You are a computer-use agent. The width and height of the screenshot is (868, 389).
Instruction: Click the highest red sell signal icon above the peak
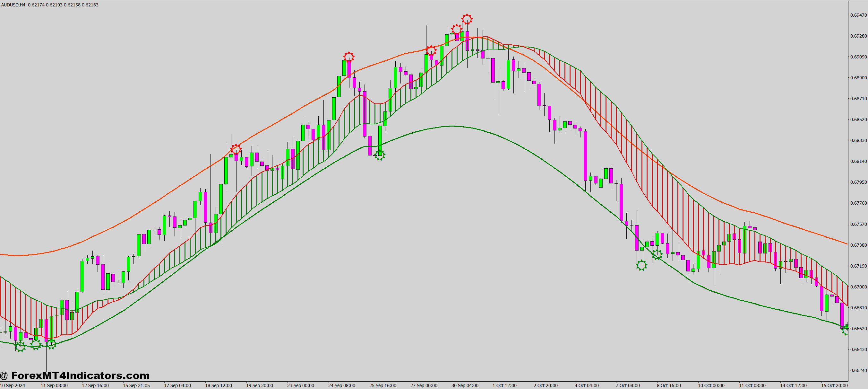[x=467, y=19]
